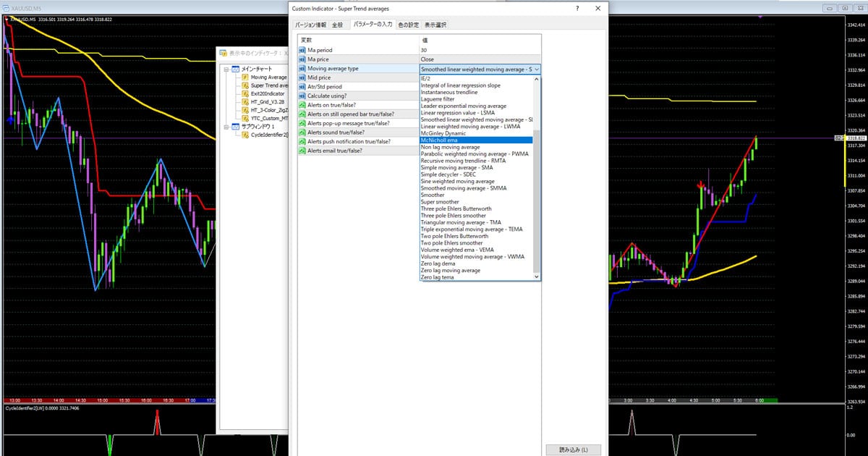Click the Exit20Indicator icon in the indicator tree

coord(246,94)
